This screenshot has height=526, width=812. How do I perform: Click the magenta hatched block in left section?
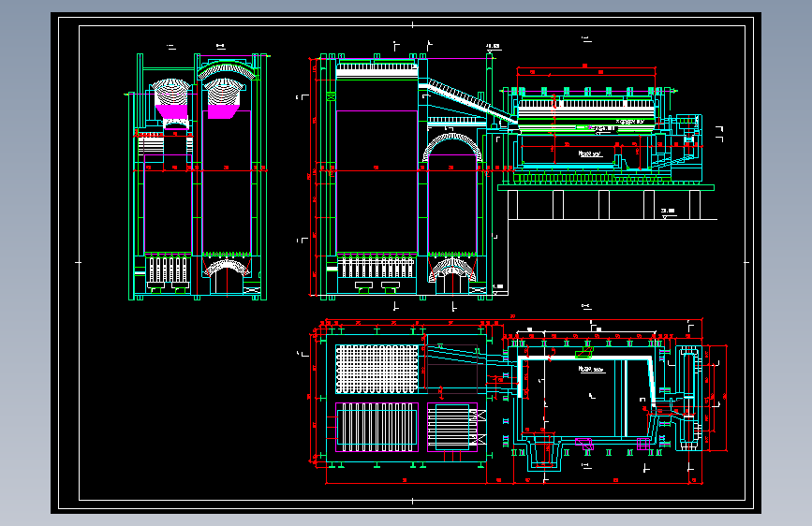point(171,111)
